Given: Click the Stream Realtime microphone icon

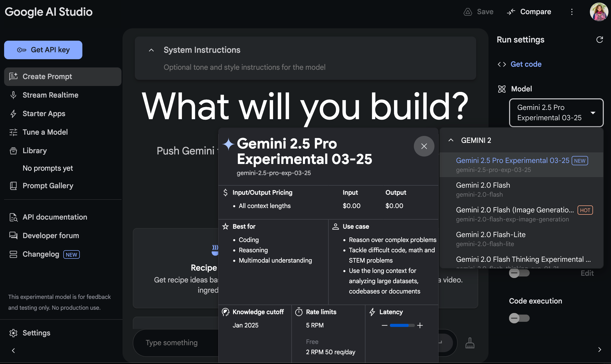Looking at the screenshot, I should [x=13, y=95].
